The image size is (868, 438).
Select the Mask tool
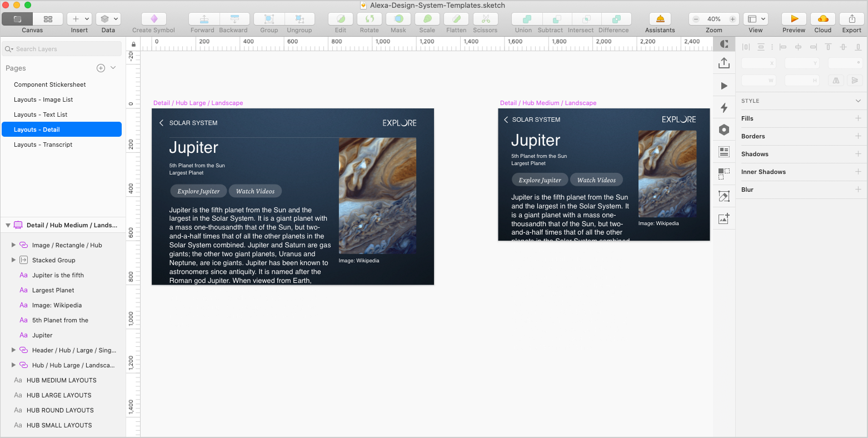398,18
